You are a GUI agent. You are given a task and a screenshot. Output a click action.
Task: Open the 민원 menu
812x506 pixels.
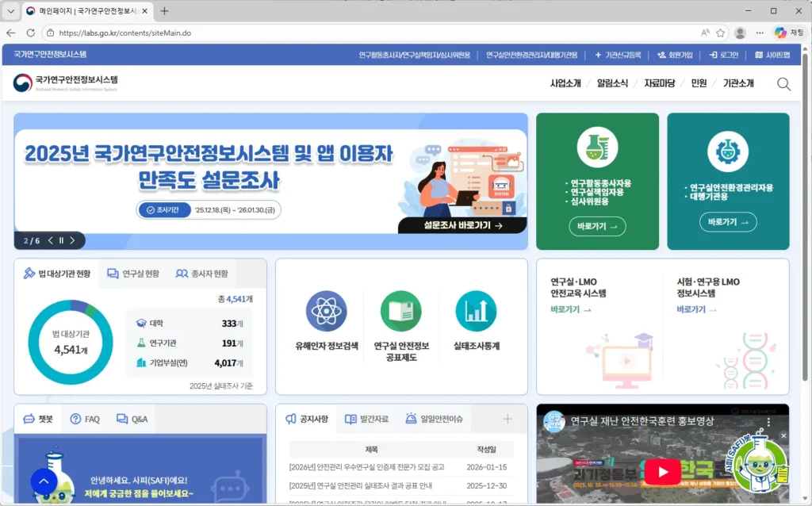[699, 83]
